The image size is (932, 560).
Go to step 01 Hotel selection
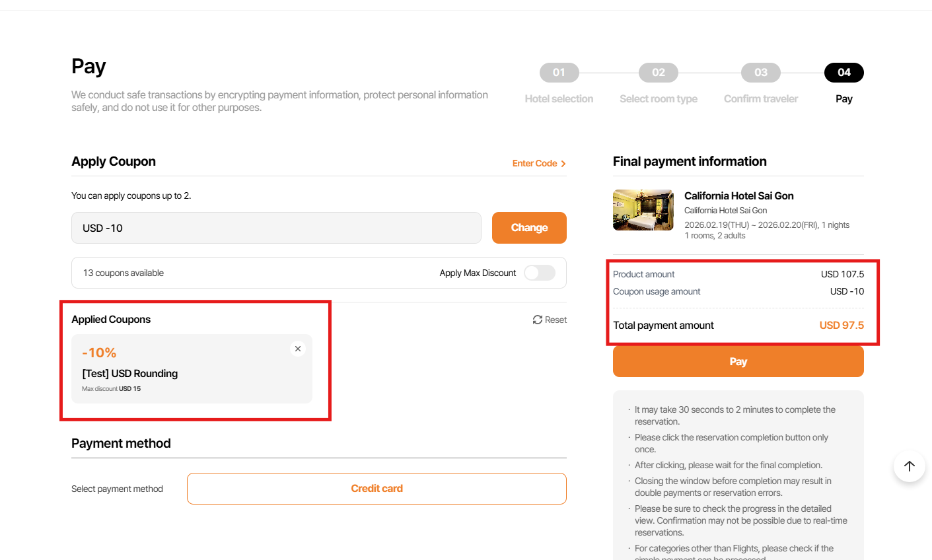[559, 73]
